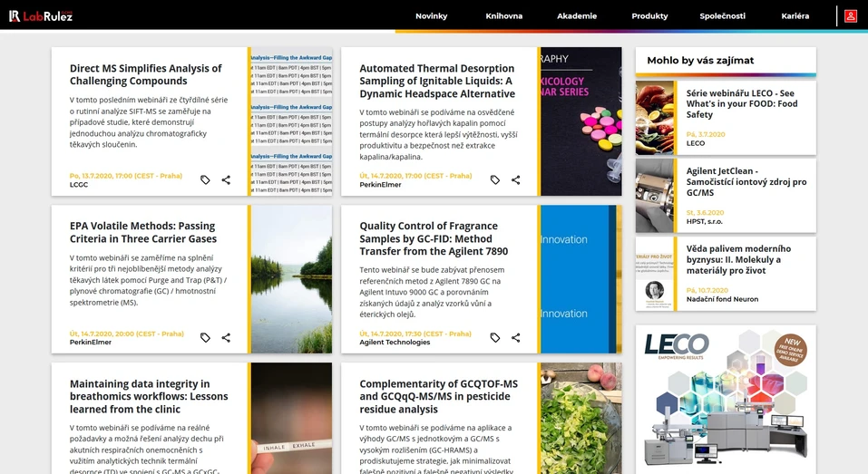
Task: Click the blue Innovation thumbnail
Action: pos(581,279)
